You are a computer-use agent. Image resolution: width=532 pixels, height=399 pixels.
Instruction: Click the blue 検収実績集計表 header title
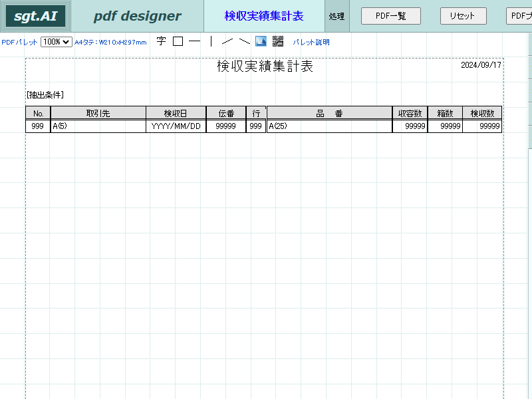point(264,16)
